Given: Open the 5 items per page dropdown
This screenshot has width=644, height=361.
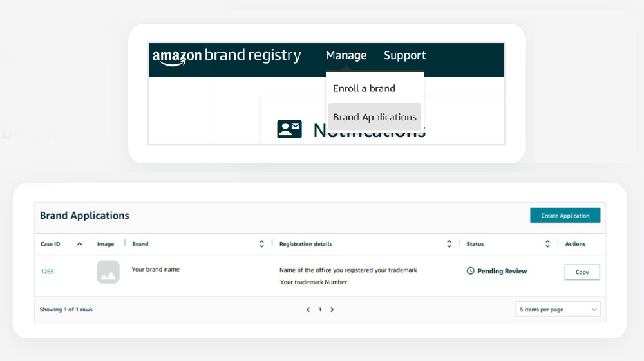Looking at the screenshot, I should click(558, 310).
